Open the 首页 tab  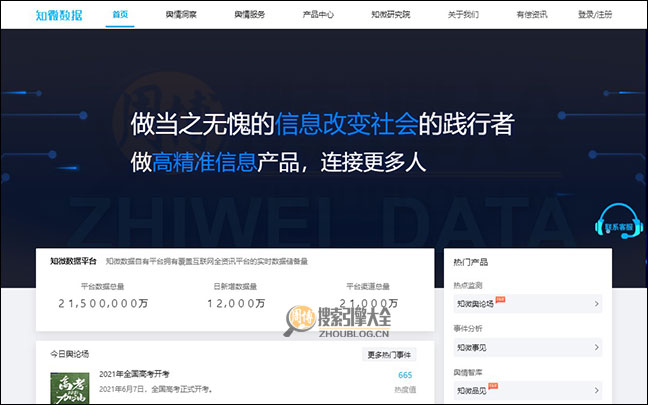click(120, 14)
